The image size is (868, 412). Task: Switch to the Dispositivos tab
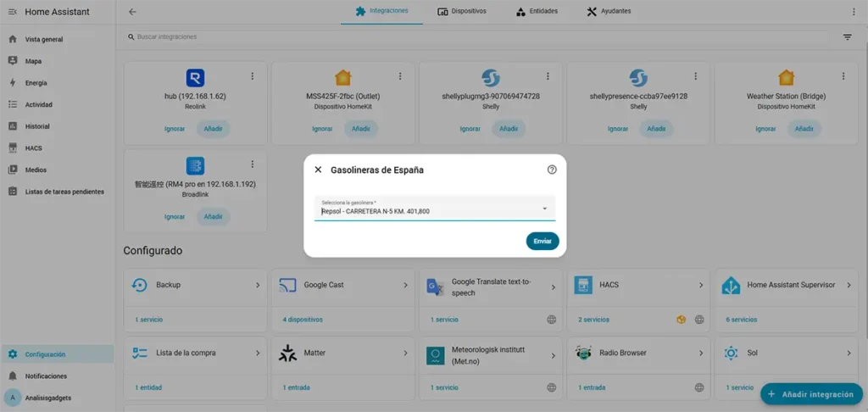tap(462, 11)
